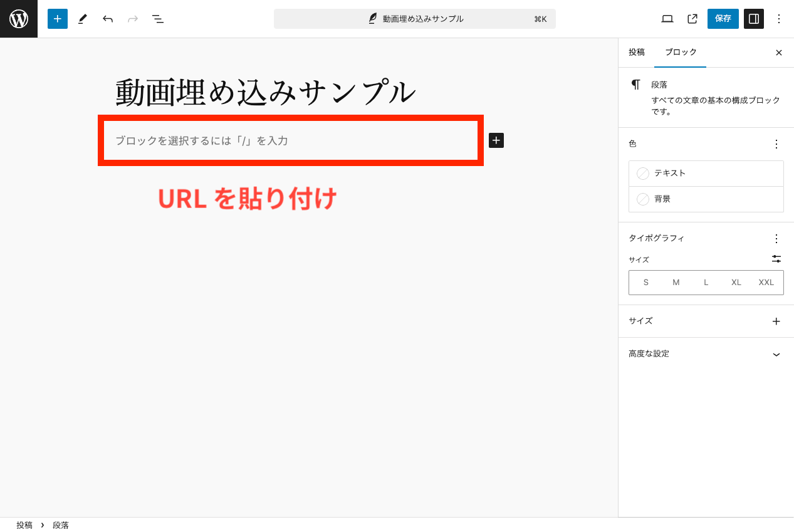
Task: Click the black add block button
Action: (x=496, y=141)
